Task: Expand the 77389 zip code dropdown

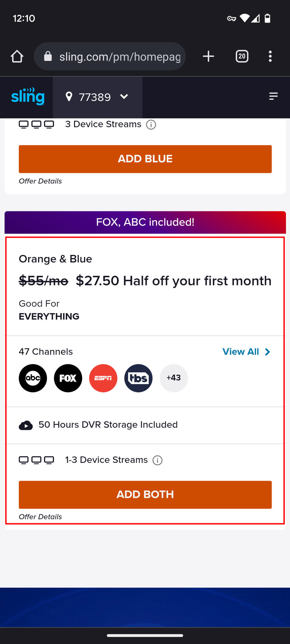Action: [x=124, y=97]
